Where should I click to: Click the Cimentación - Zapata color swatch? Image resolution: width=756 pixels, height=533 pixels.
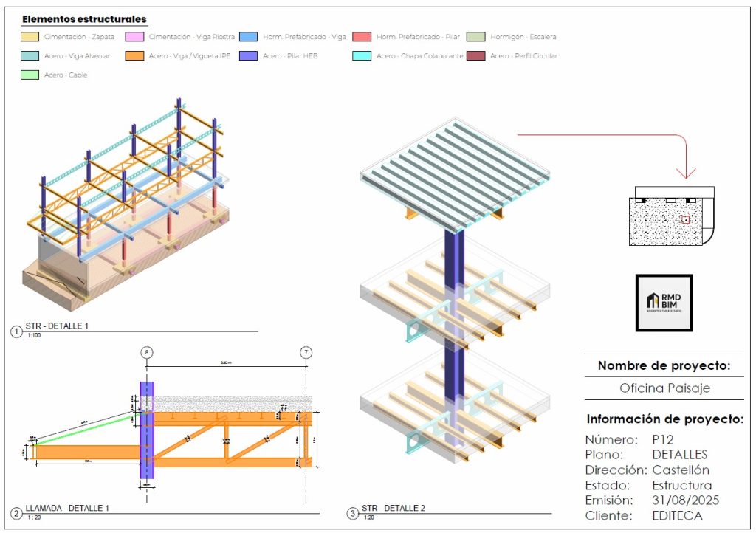(30, 37)
